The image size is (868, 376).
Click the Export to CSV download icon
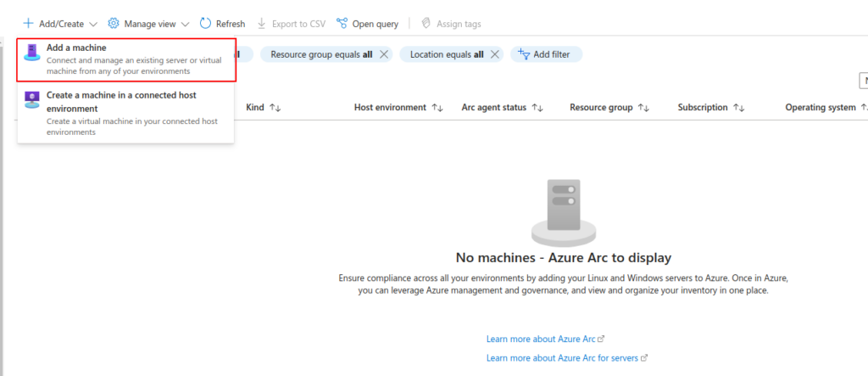pos(262,24)
